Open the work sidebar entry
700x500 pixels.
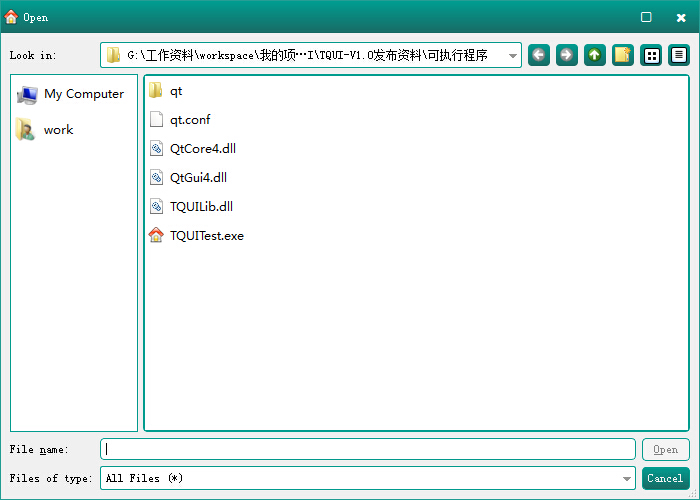(74, 129)
